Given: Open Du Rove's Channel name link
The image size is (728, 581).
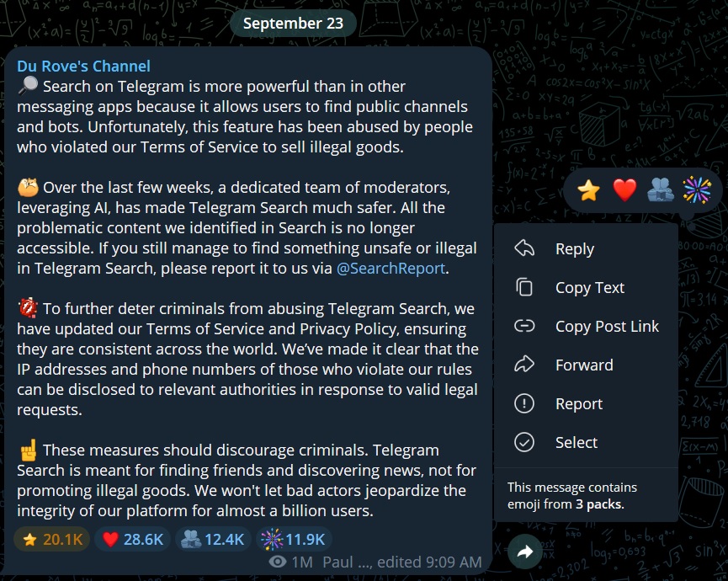Looking at the screenshot, I should (x=83, y=66).
